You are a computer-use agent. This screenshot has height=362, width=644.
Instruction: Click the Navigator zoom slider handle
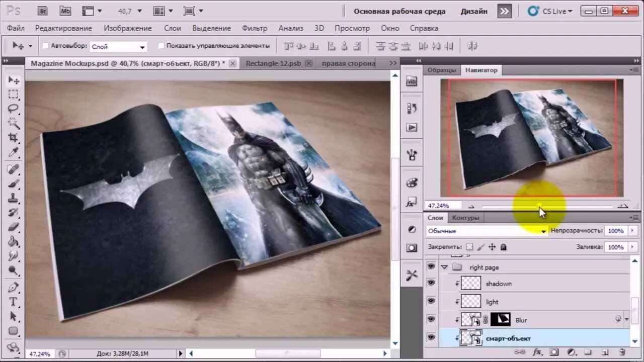539,206
